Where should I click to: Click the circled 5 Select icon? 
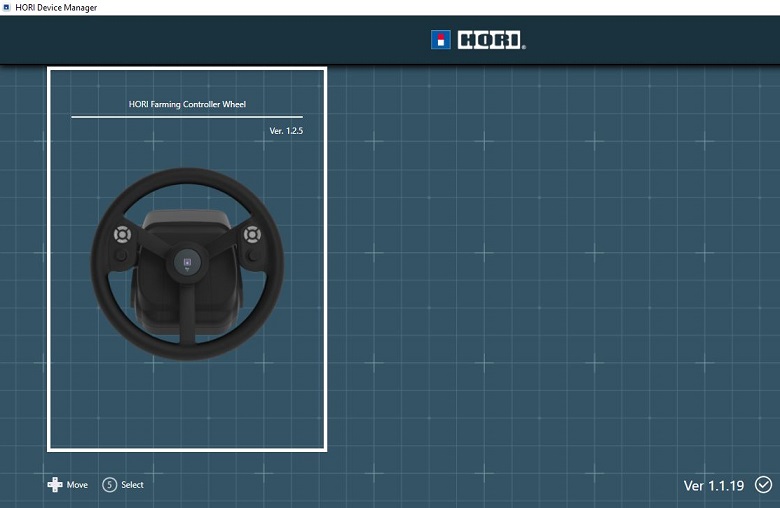pyautogui.click(x=110, y=485)
